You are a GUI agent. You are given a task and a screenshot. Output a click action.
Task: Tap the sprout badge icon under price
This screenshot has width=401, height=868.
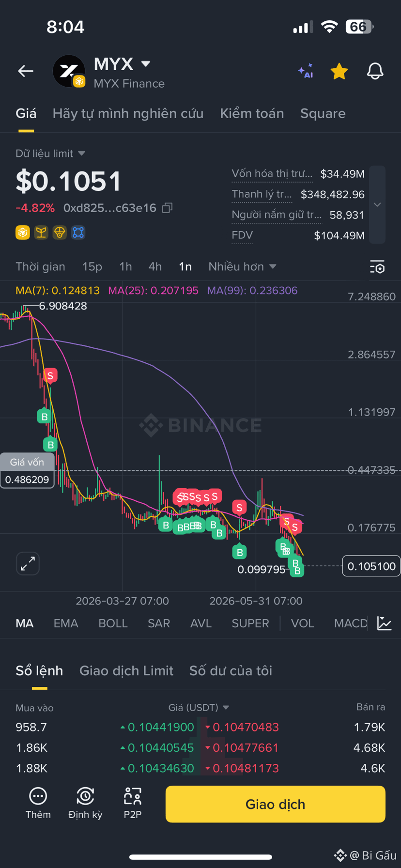pyautogui.click(x=41, y=233)
